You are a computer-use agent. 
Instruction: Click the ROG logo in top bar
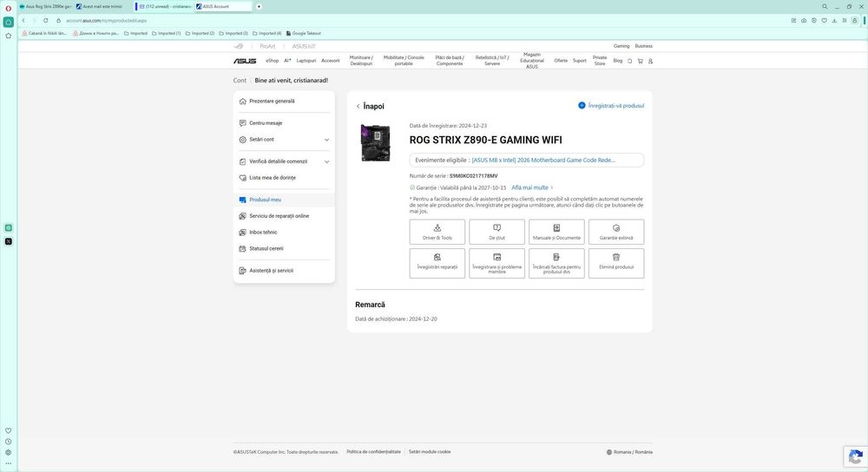point(239,47)
